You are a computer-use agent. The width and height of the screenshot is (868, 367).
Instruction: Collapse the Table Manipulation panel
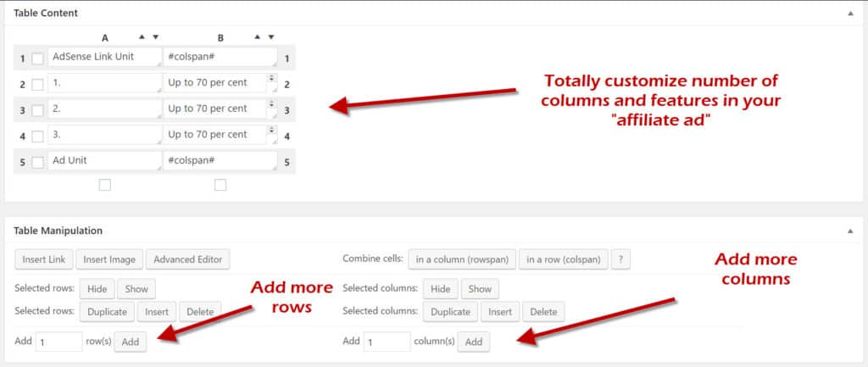850,231
